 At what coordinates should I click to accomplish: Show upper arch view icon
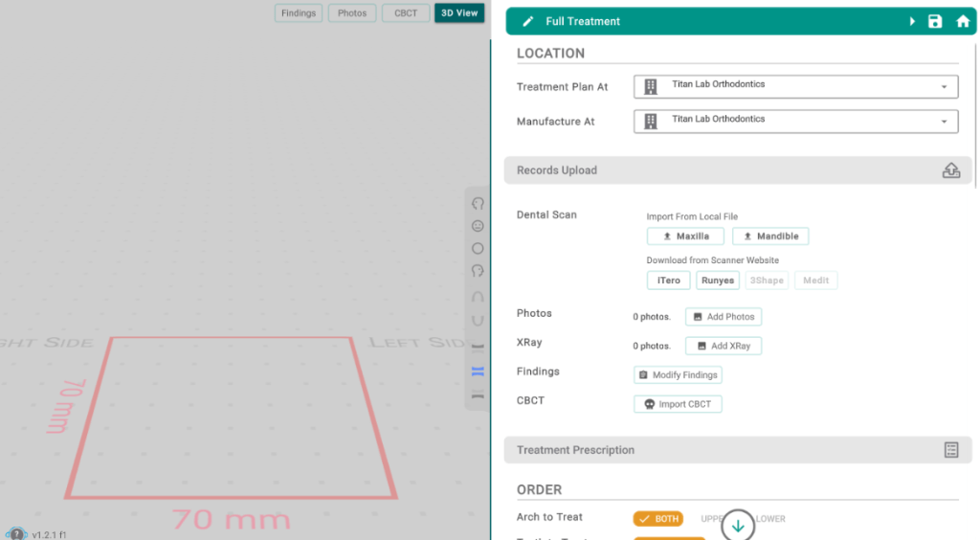478,296
